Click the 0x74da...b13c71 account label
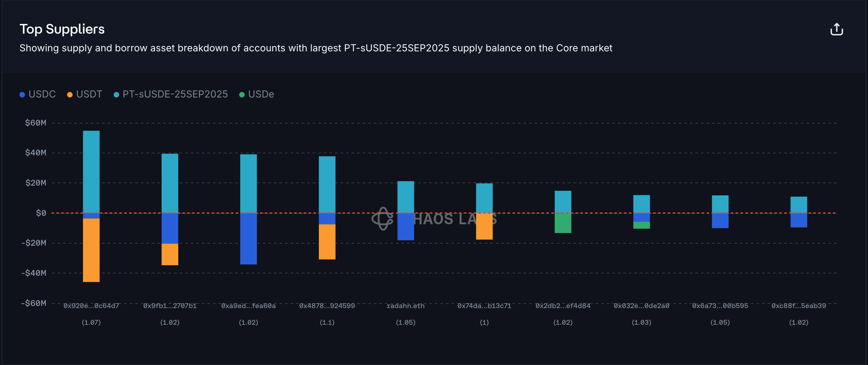The height and width of the screenshot is (365, 868). coord(484,306)
